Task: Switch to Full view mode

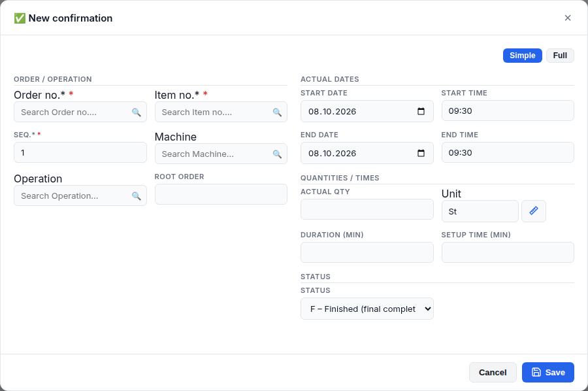Action: [x=560, y=56]
